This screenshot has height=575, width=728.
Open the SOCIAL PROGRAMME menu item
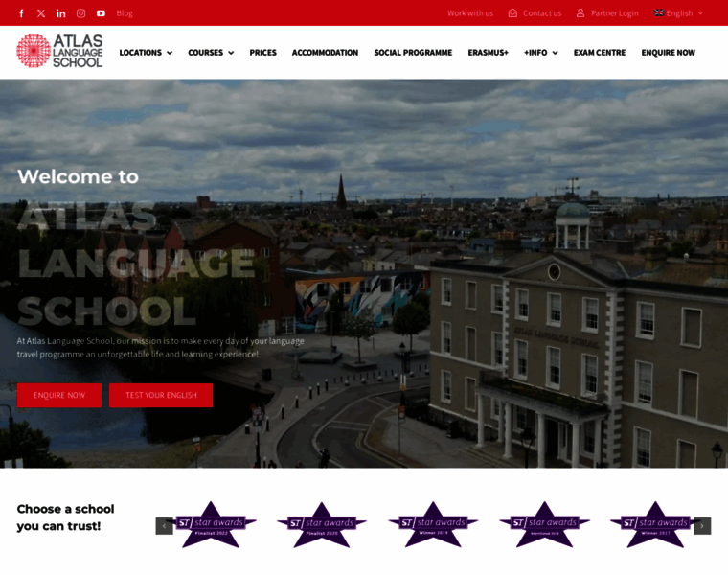[x=413, y=53]
